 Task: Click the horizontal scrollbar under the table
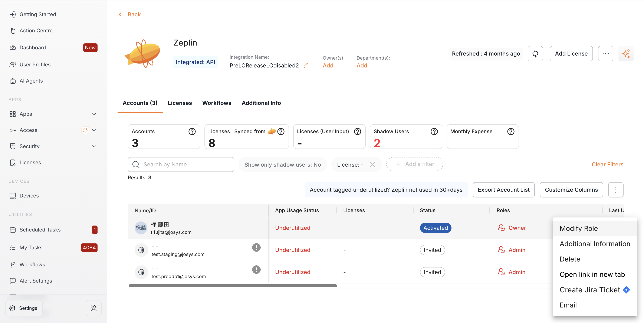[233, 286]
